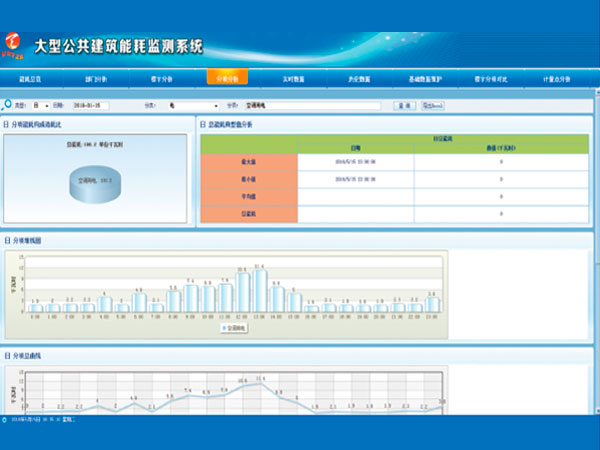Open the 实时数据 tab
The height and width of the screenshot is (450, 600).
(292, 77)
